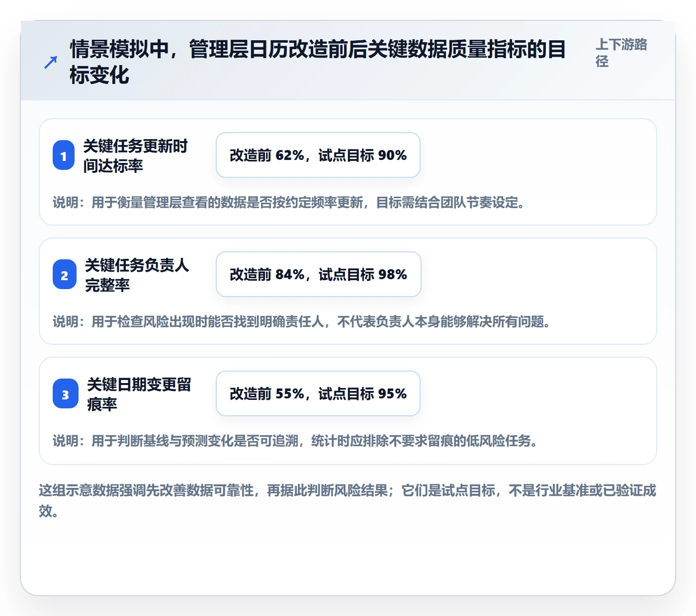Click the pill 改造前 62%，试点目标 90%
Viewport: 696px width, 616px height.
click(x=318, y=155)
